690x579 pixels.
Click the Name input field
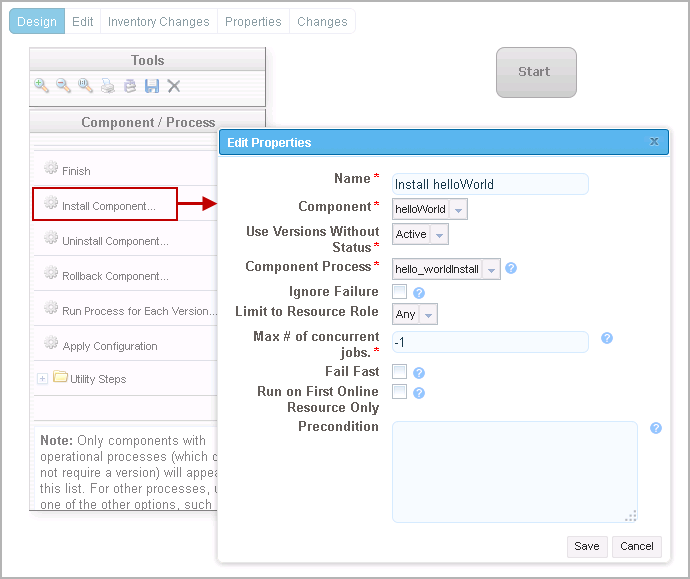490,184
